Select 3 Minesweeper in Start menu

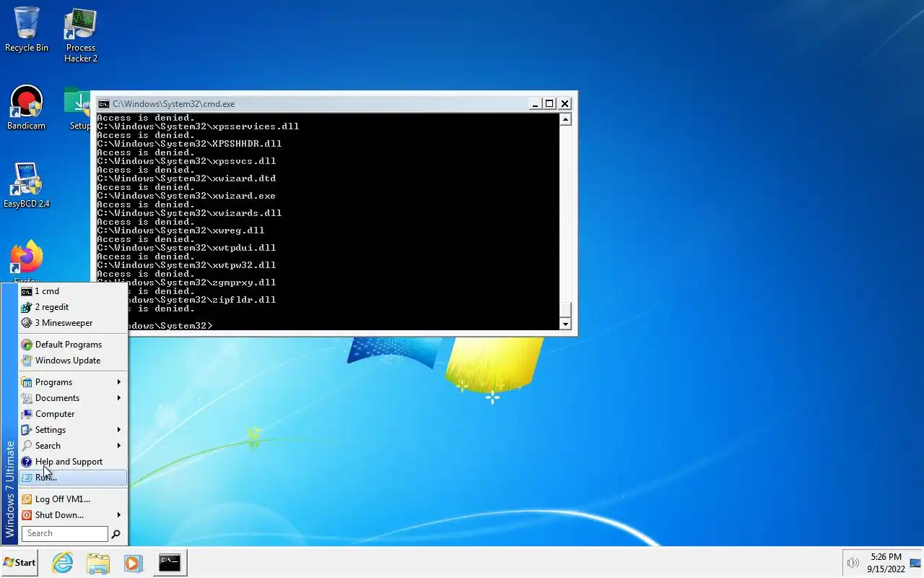pyautogui.click(x=73, y=323)
